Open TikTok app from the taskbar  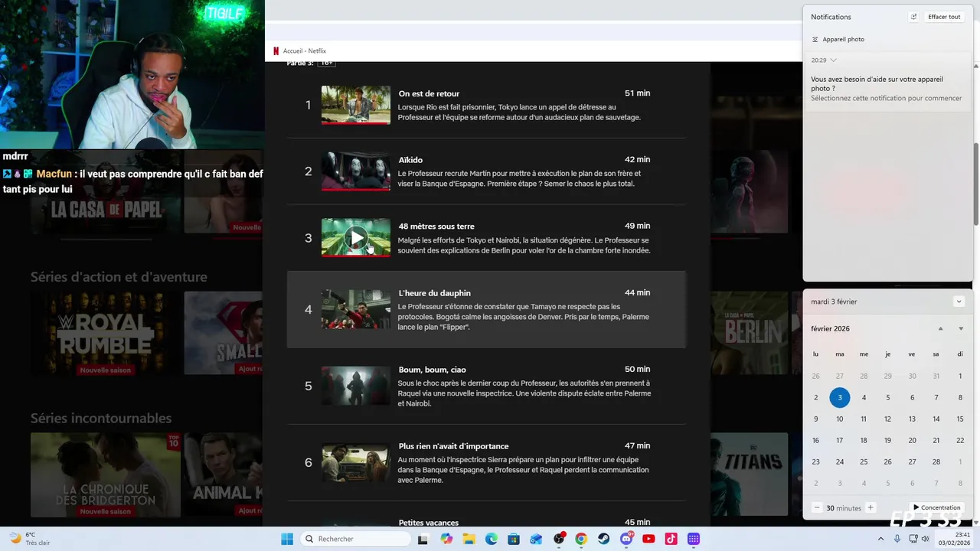671,539
